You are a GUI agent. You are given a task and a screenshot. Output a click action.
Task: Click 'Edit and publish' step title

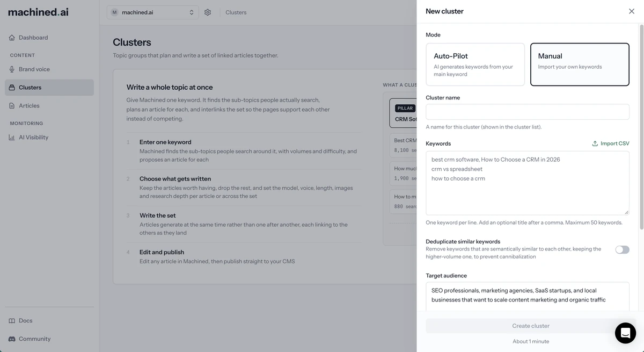[162, 252]
